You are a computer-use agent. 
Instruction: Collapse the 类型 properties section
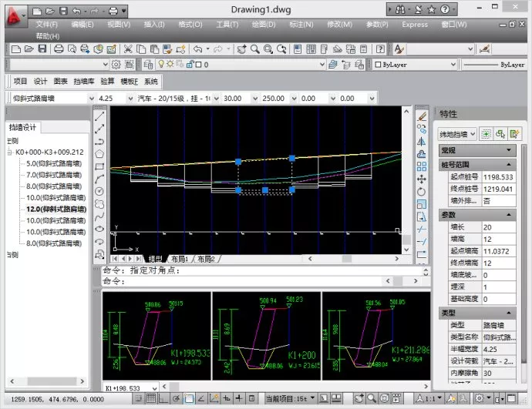510,313
